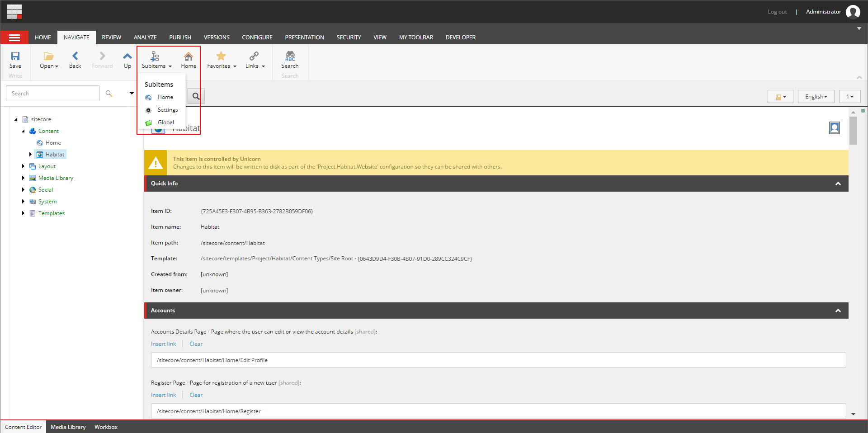Click the Save icon in the ribbon
This screenshot has height=433, width=868.
pyautogui.click(x=15, y=56)
